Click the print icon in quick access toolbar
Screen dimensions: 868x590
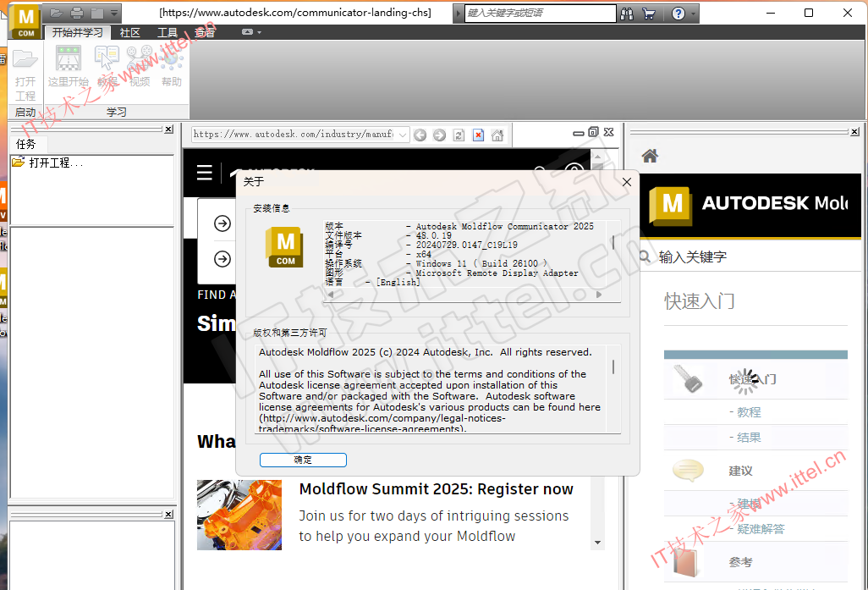click(x=78, y=13)
